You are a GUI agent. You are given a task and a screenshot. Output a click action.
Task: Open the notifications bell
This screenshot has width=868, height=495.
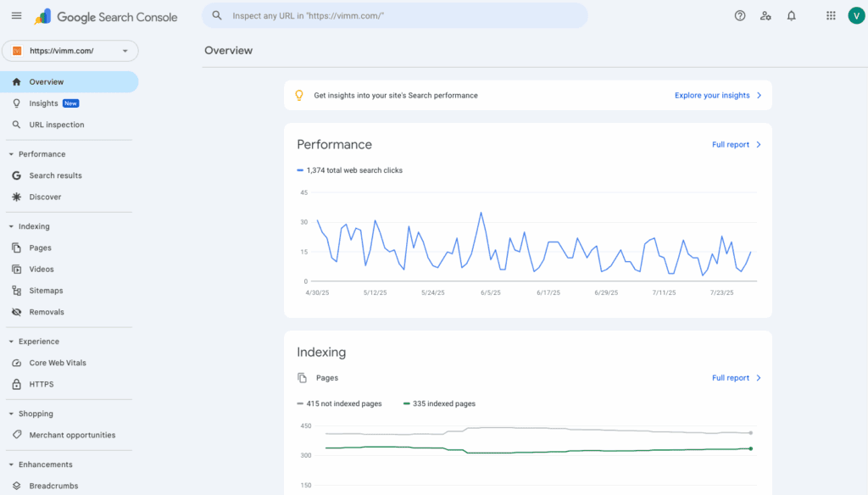(x=791, y=15)
